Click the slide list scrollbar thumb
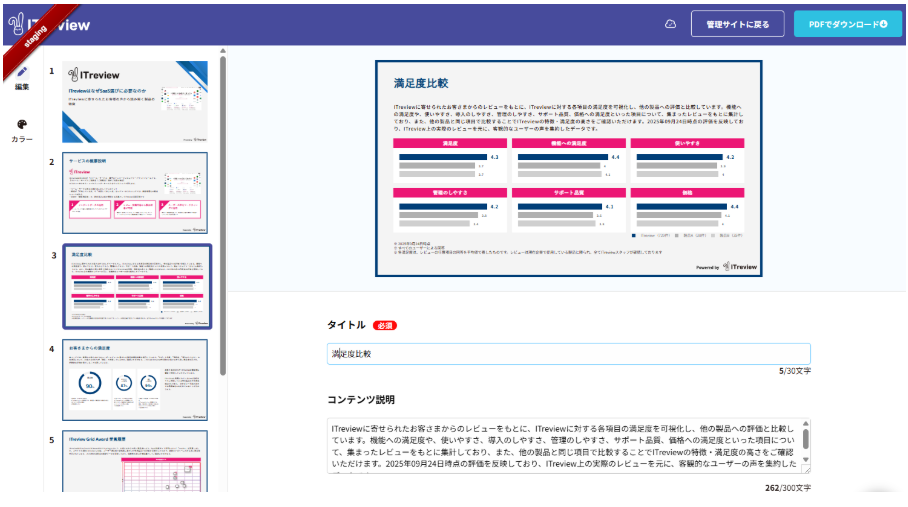The height and width of the screenshot is (507, 908). 223,216
